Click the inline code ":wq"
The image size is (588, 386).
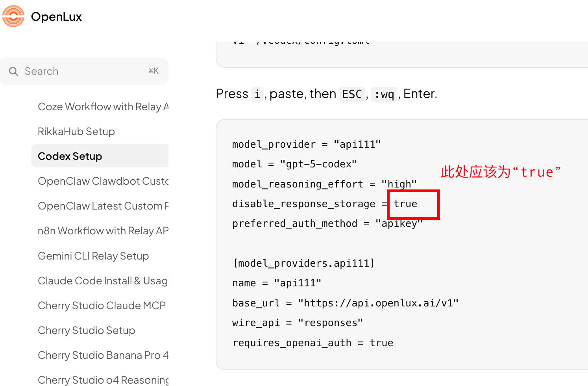(384, 94)
